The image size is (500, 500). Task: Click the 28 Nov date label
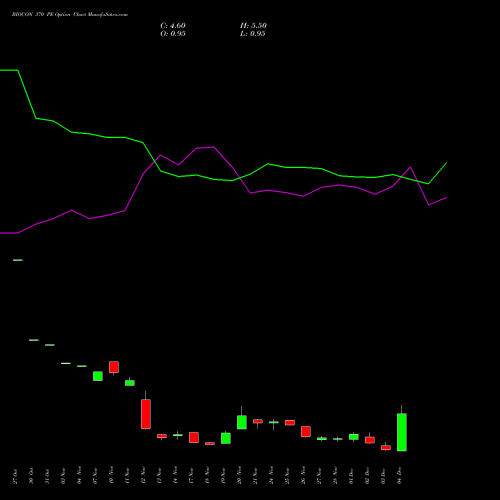[x=335, y=476]
